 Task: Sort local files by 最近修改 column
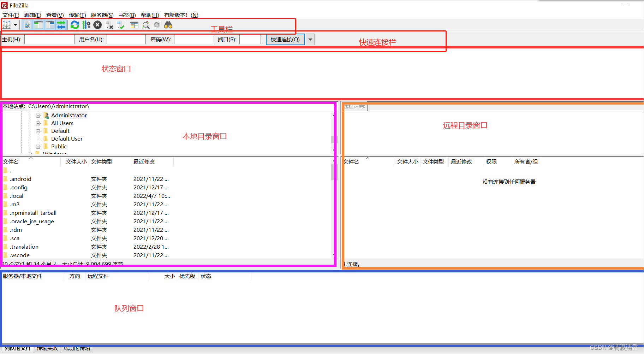point(152,162)
